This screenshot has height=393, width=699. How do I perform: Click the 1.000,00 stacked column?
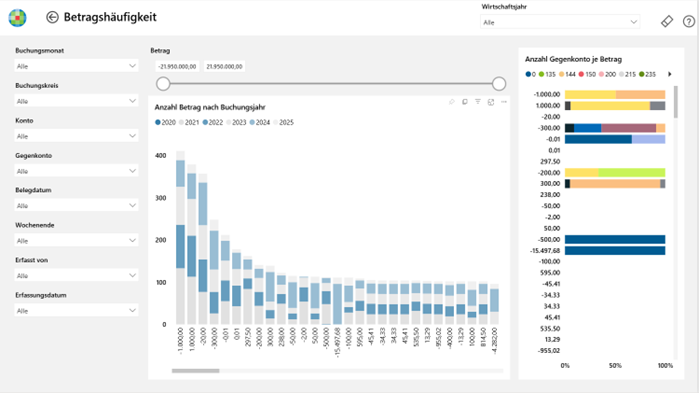tap(192, 244)
